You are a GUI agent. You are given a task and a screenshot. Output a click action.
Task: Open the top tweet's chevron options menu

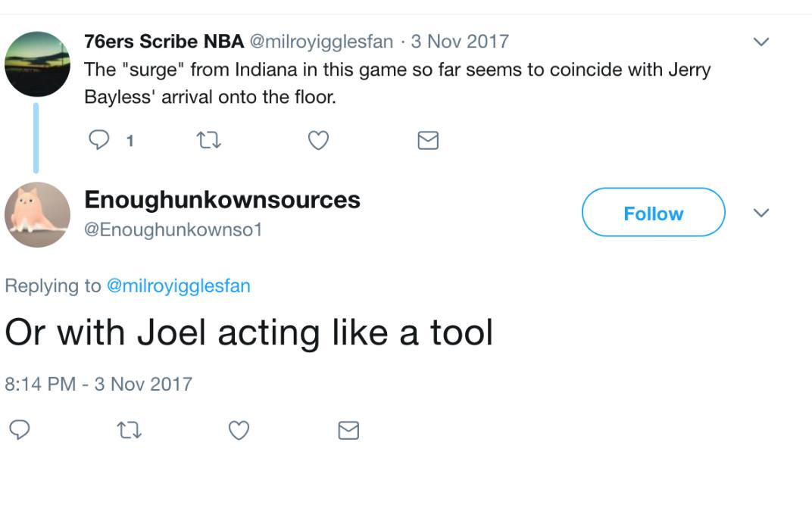click(x=761, y=42)
